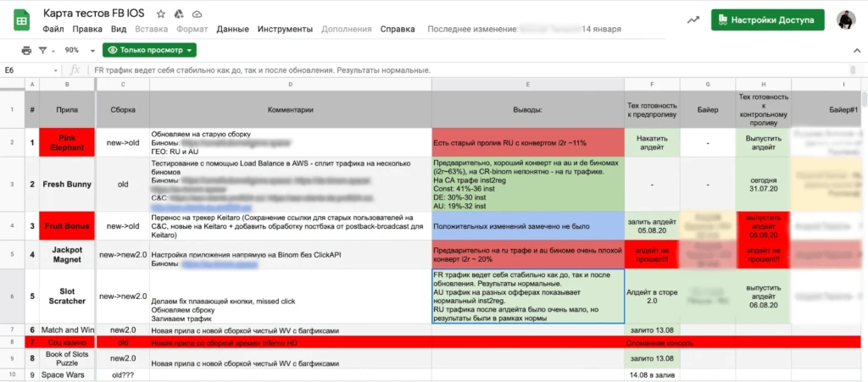Select the Выводы: header cell

(527, 109)
